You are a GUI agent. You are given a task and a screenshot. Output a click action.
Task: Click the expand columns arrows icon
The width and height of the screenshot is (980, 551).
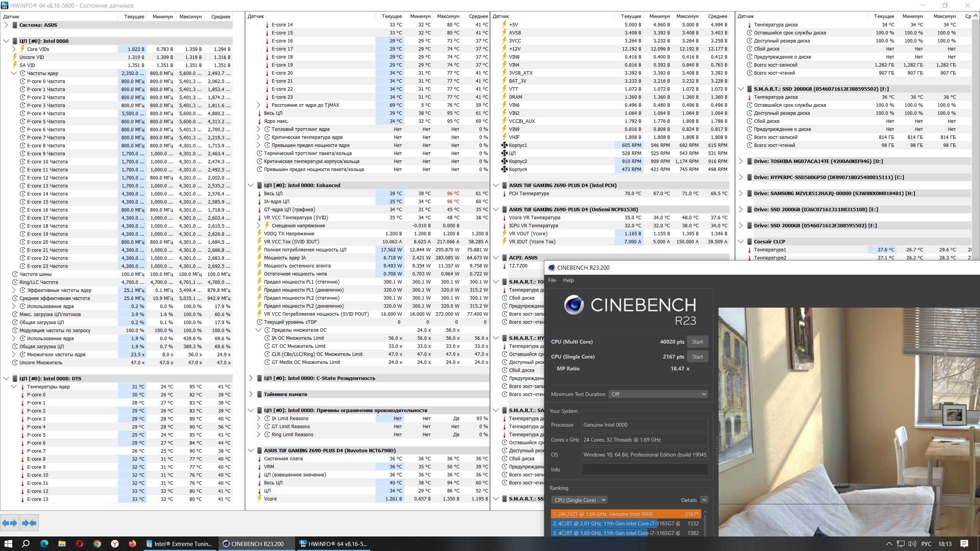pos(10,523)
